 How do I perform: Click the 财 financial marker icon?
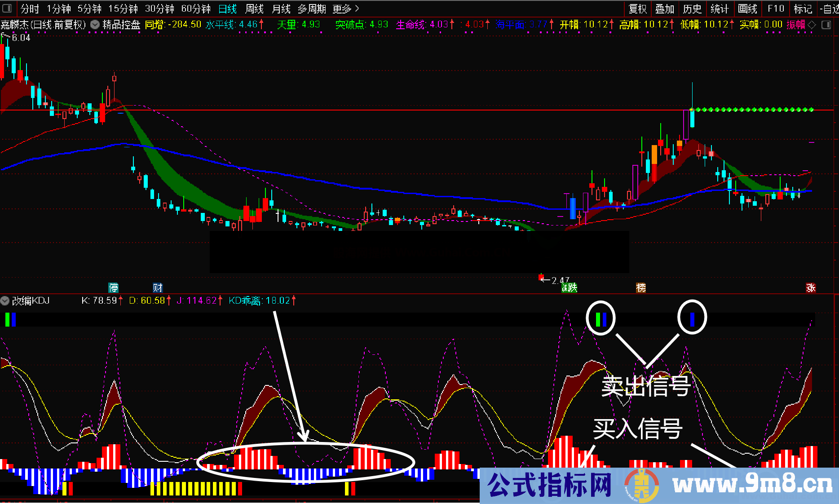click(x=158, y=287)
